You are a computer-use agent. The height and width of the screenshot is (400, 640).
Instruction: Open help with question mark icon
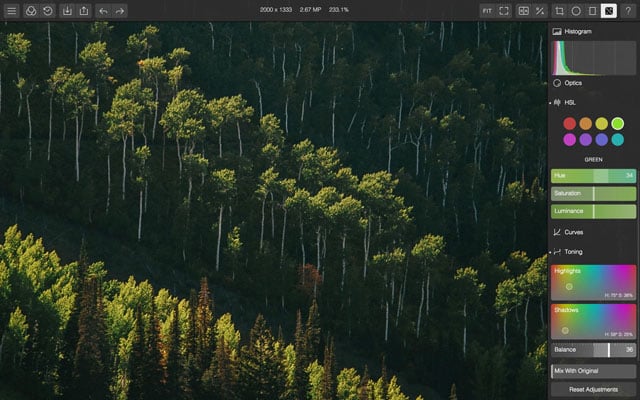pyautogui.click(x=628, y=11)
